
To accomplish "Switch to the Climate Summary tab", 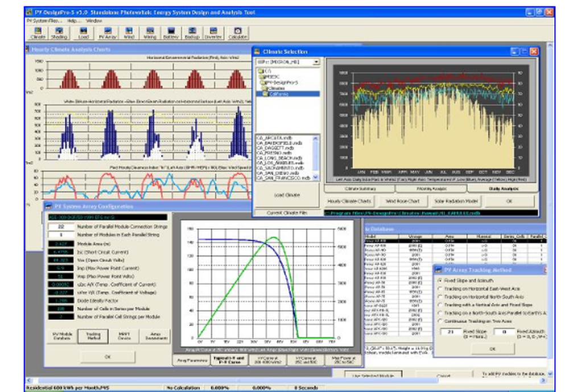I will (360, 189).
